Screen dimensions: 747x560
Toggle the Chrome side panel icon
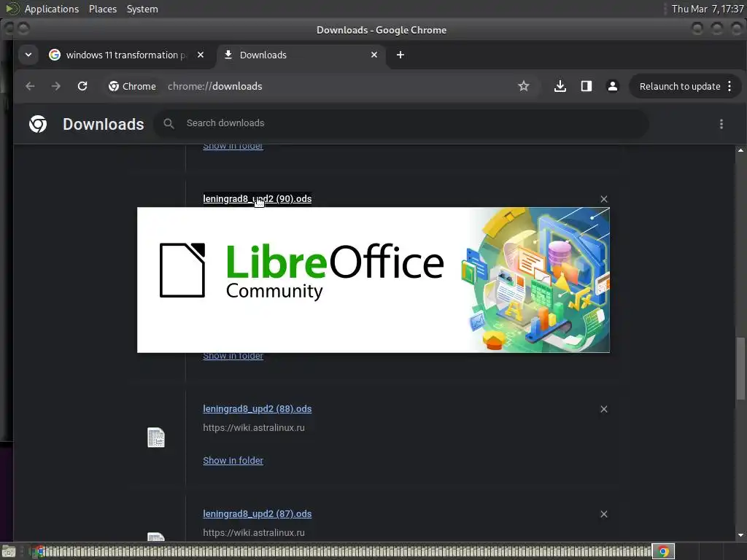click(587, 86)
